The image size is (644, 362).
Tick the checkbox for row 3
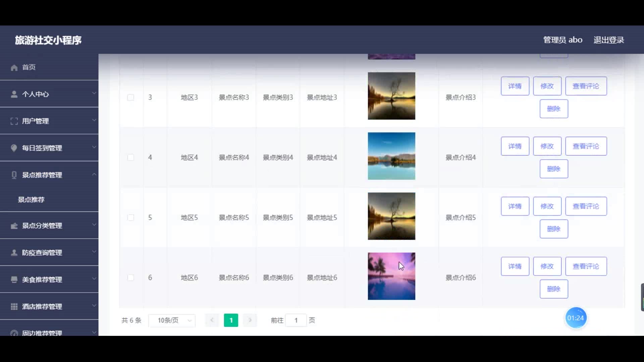(x=131, y=97)
